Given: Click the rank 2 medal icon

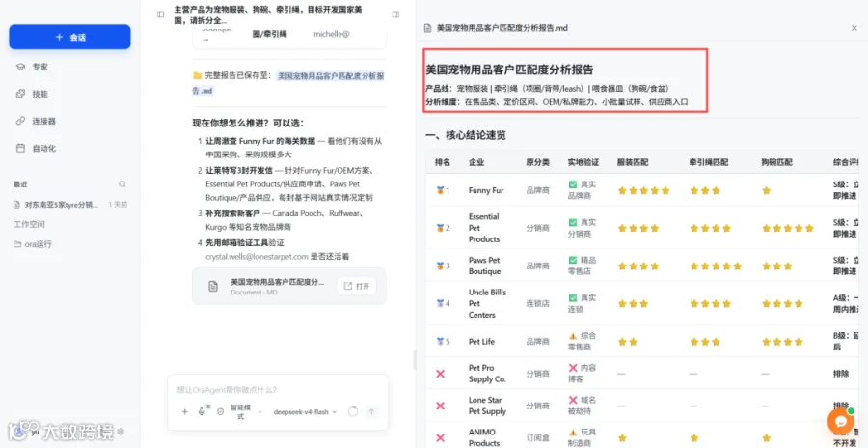Looking at the screenshot, I should tap(440, 228).
